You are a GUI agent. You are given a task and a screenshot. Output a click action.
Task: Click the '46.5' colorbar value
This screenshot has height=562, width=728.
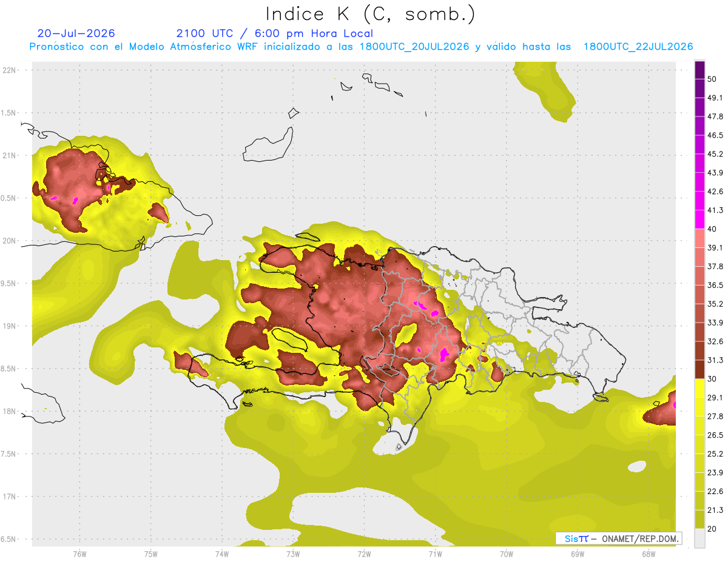tap(715, 136)
